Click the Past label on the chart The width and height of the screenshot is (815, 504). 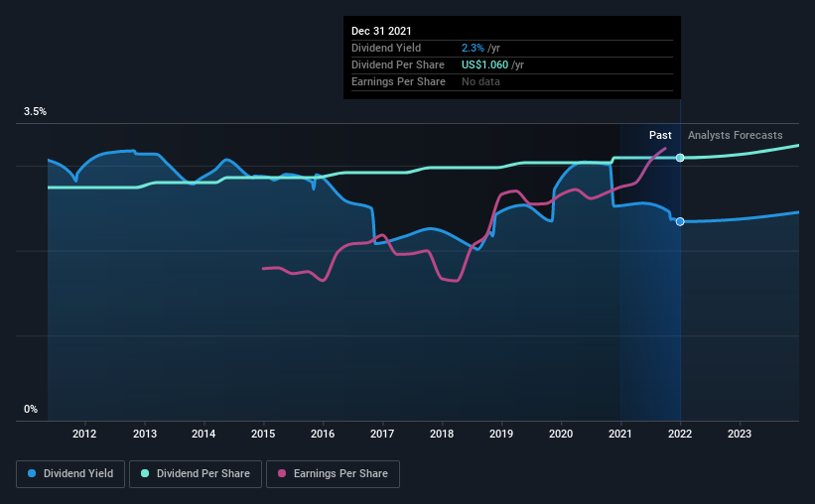point(660,135)
